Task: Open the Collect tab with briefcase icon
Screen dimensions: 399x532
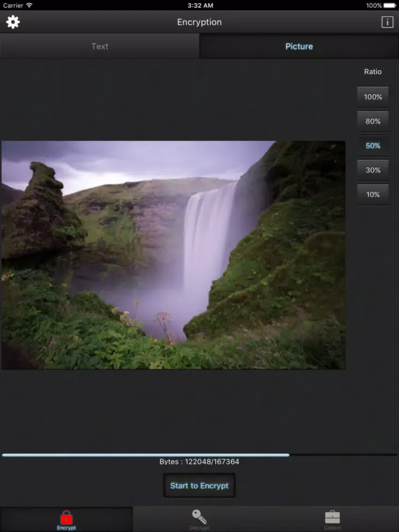Action: [332, 520]
